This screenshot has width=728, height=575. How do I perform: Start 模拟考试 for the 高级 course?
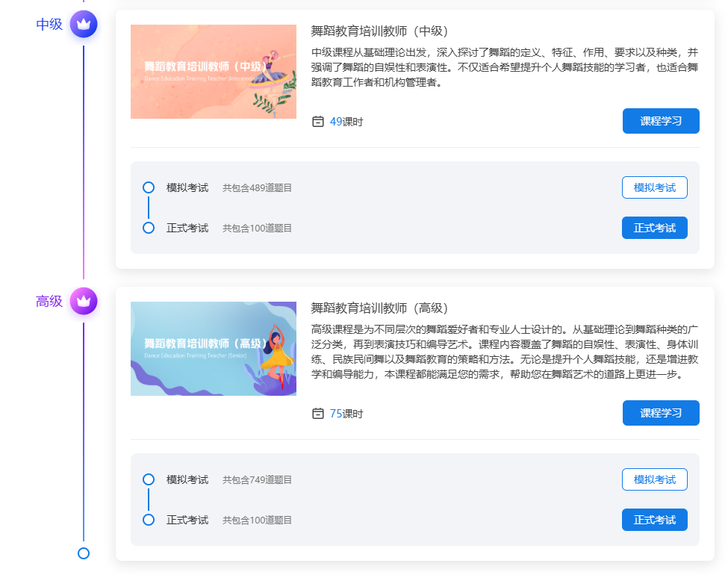click(x=655, y=479)
